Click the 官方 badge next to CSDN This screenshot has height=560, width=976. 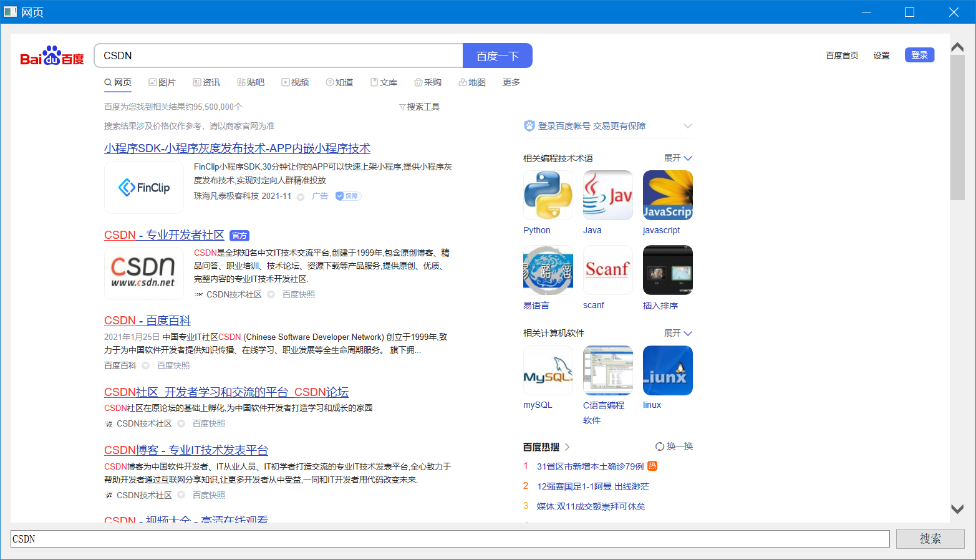239,236
